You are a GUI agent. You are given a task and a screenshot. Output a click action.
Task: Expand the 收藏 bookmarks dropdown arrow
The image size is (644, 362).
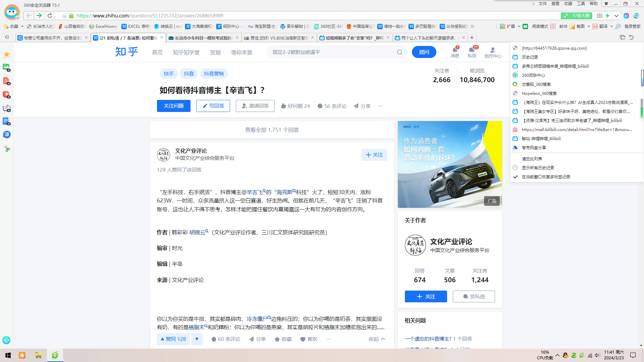click(22, 26)
